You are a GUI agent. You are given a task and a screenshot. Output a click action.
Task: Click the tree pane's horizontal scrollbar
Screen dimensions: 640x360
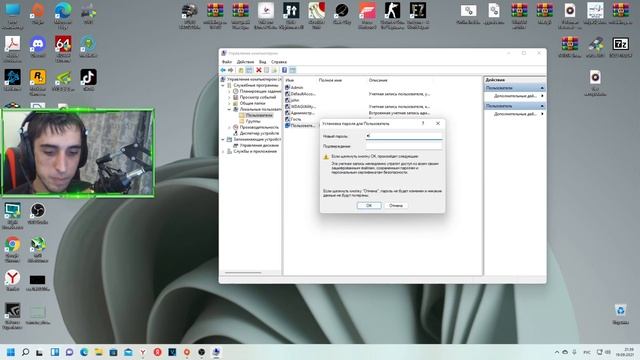[x=243, y=272]
